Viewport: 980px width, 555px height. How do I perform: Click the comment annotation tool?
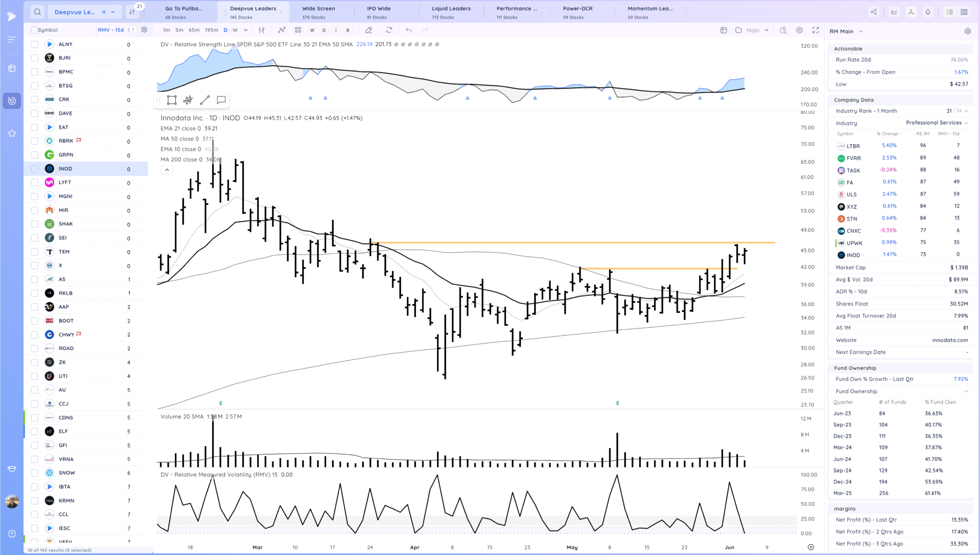coord(221,100)
